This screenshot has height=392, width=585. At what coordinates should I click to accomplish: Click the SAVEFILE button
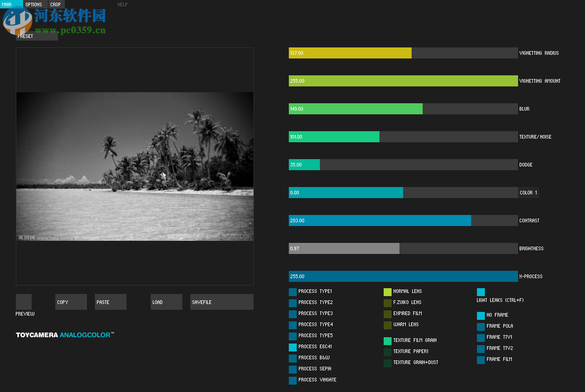pyautogui.click(x=221, y=302)
